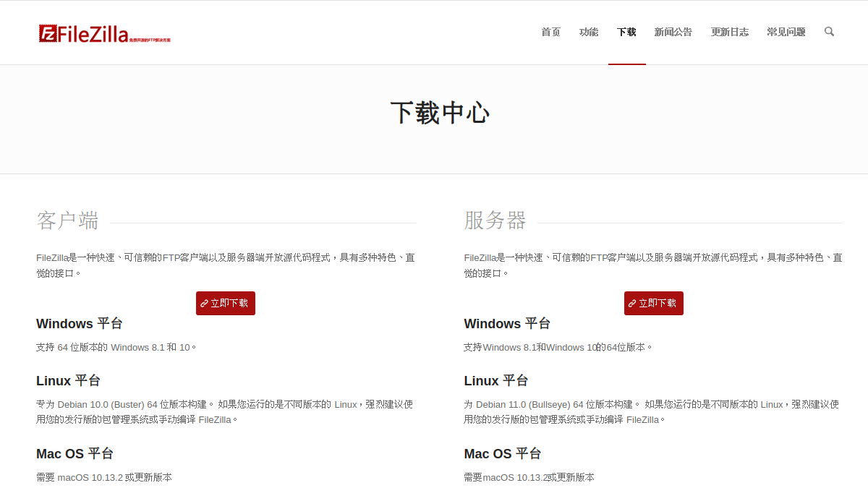This screenshot has height=488, width=868.
Task: Click Windows 平台 heading in 服务器 column
Action: (x=507, y=323)
